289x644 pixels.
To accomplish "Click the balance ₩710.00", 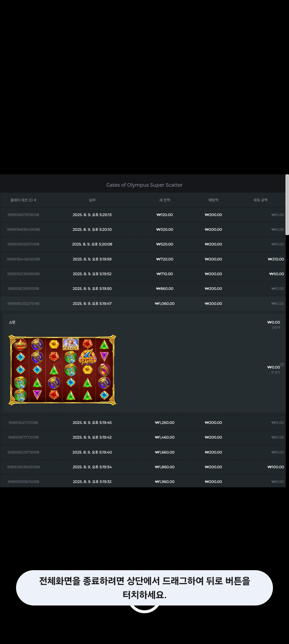I will pyautogui.click(x=165, y=274).
